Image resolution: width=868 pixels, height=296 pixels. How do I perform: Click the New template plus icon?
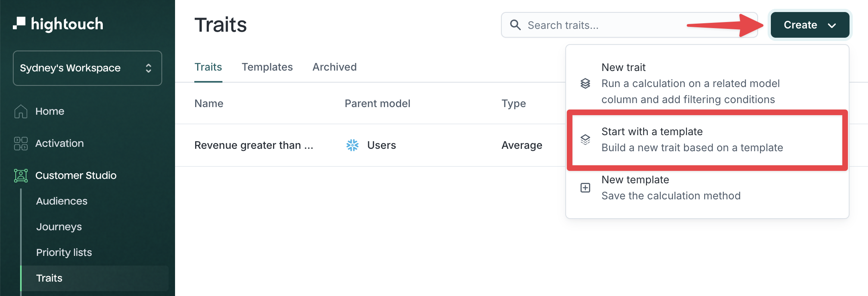(585, 188)
